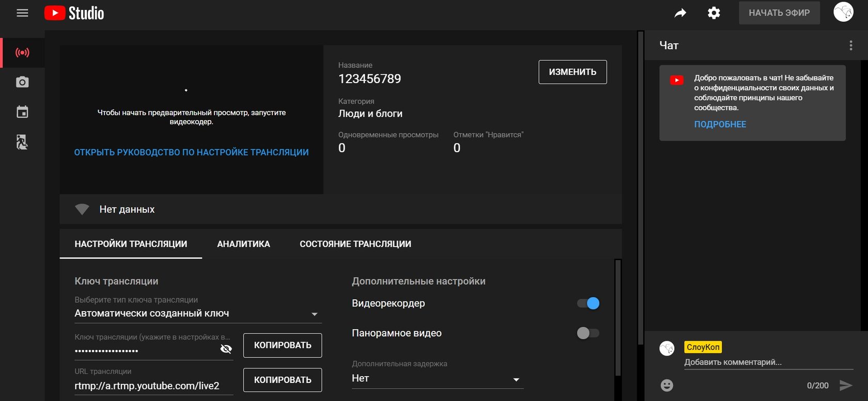Open the stream key type dropdown
Screen dimensions: 868x401
[x=198, y=313]
